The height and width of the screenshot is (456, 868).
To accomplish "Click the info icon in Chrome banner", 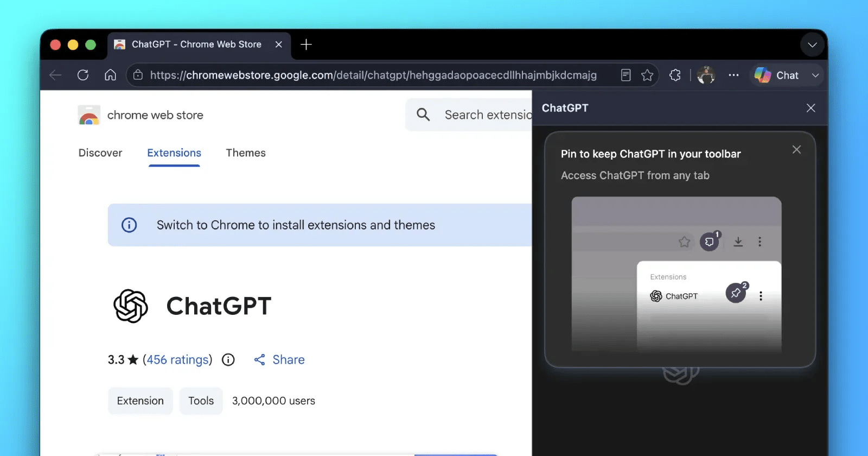I will coord(129,225).
